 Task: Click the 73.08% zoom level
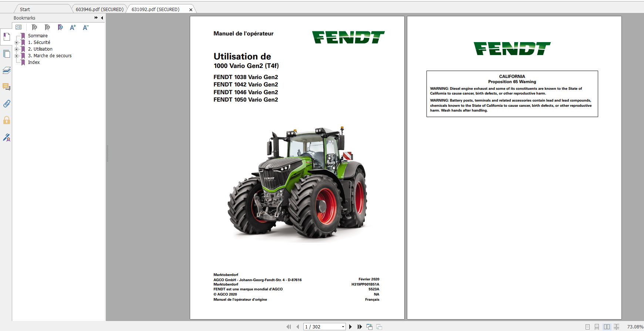coord(635,327)
